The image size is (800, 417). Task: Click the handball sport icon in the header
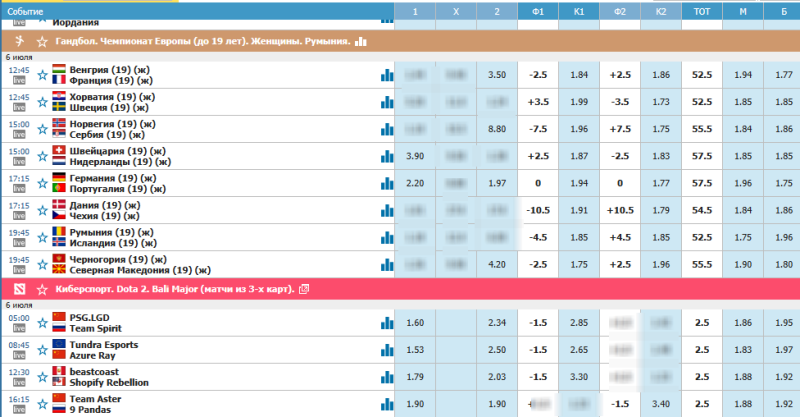pyautogui.click(x=19, y=42)
